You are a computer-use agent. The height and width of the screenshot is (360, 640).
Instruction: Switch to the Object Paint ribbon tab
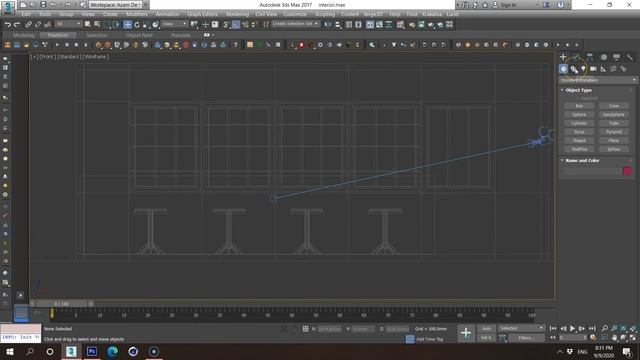pyautogui.click(x=139, y=36)
